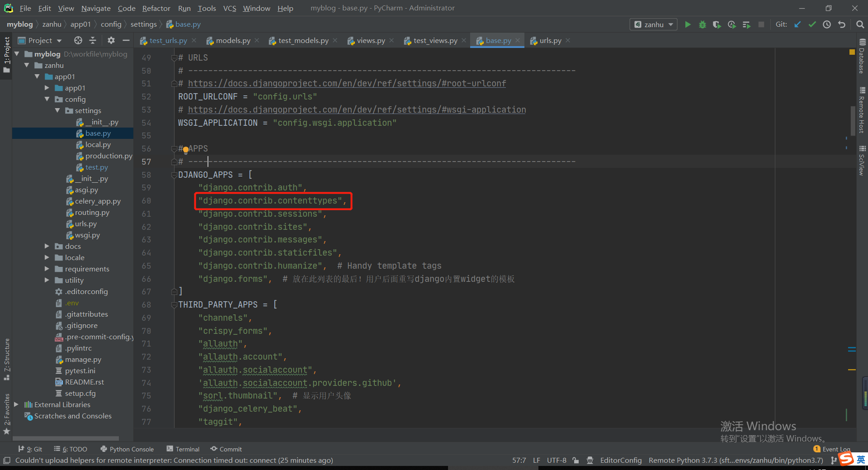Switch to the urls.py editor tab
Viewport: 868px width, 470px height.
pyautogui.click(x=550, y=40)
